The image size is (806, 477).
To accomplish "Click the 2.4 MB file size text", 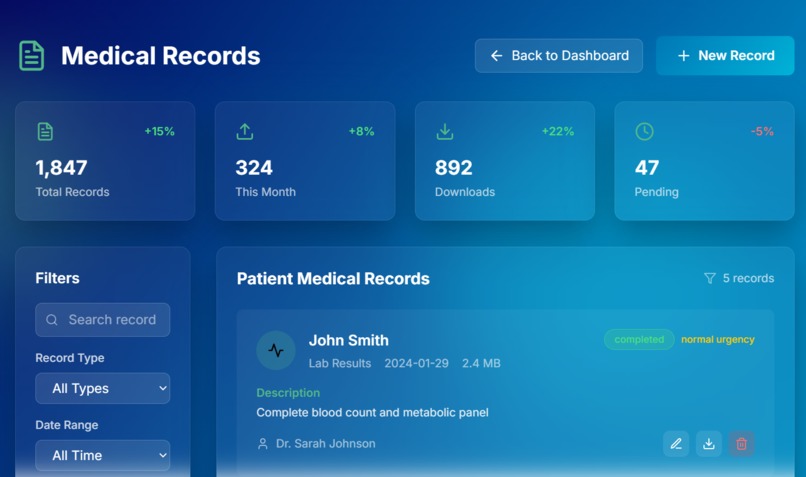I will click(x=481, y=363).
